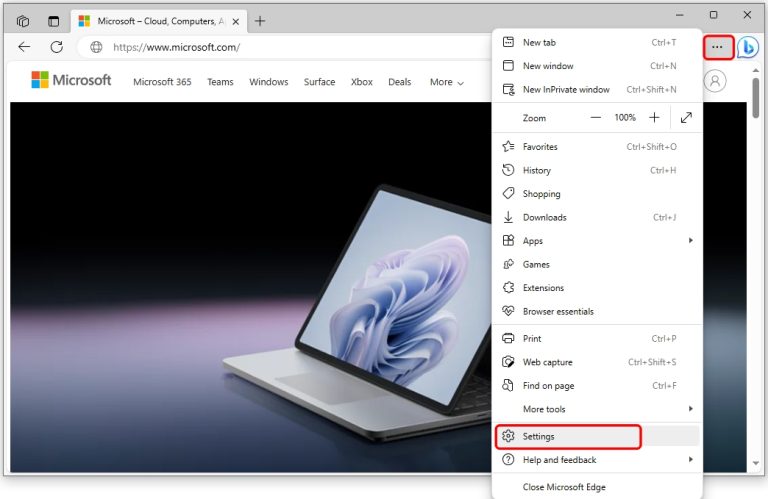Open a new tab with plus button

(x=260, y=21)
